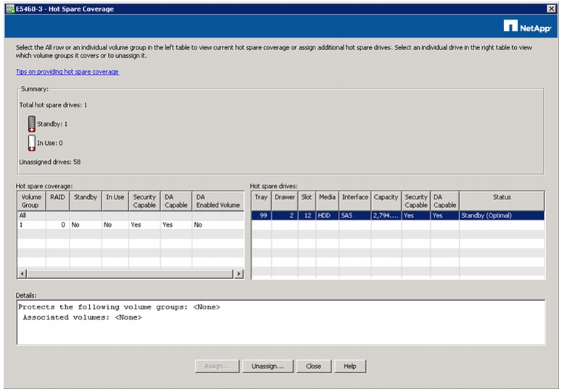The image size is (562, 392).
Task: Click 'Total hot spare drives: 1' text
Action: [53, 105]
